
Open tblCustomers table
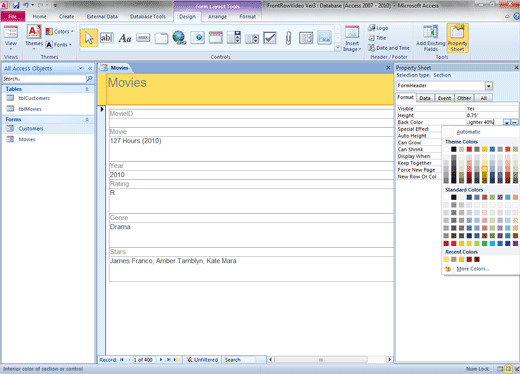click(x=34, y=98)
